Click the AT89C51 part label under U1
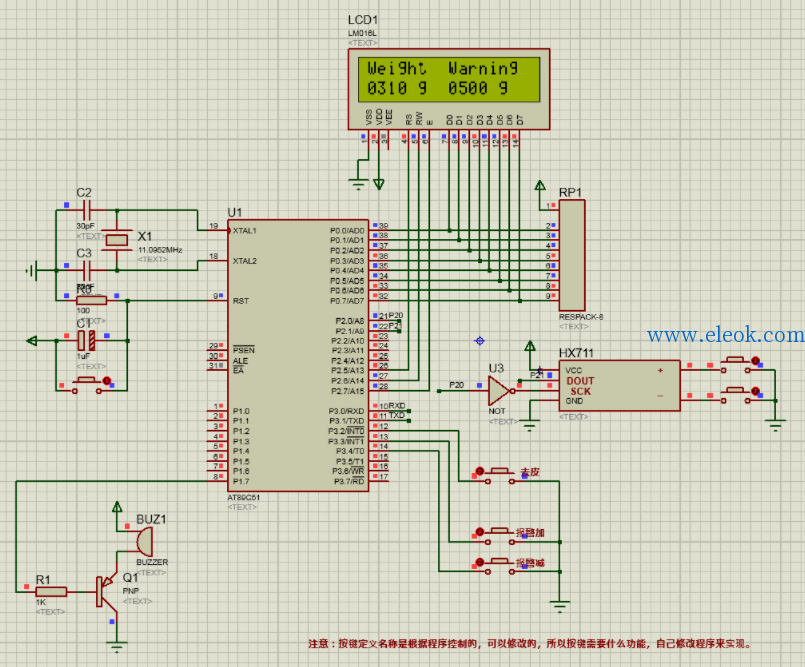The width and height of the screenshot is (805, 667). coord(243,497)
